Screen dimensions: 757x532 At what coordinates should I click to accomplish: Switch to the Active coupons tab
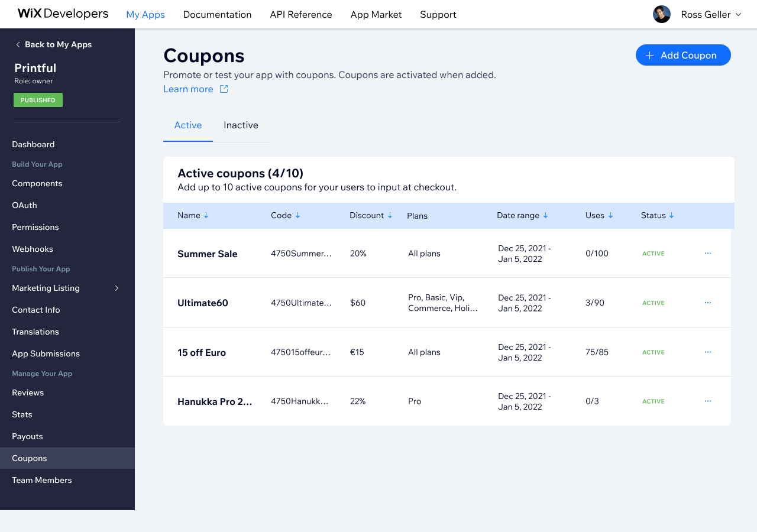click(188, 125)
